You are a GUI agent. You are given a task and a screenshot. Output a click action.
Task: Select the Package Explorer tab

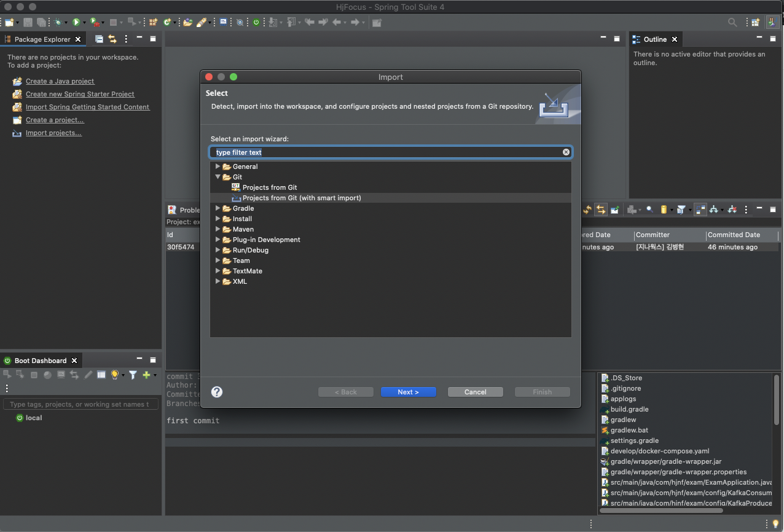(x=42, y=39)
